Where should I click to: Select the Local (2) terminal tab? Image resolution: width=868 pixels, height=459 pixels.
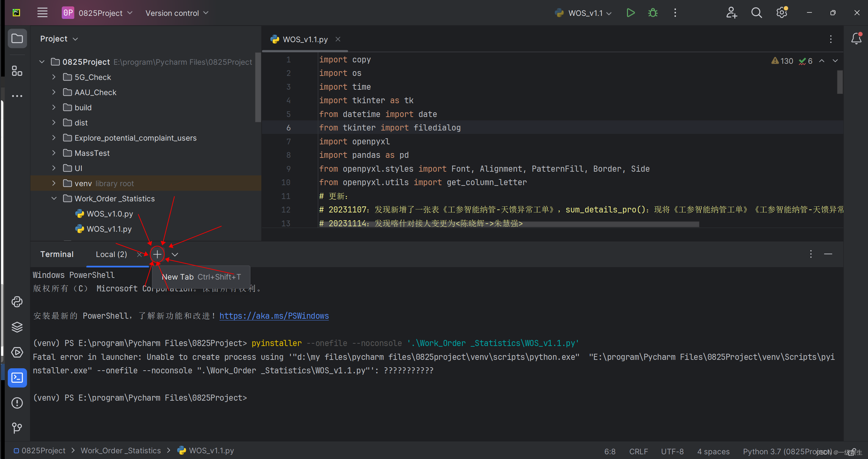click(x=111, y=254)
